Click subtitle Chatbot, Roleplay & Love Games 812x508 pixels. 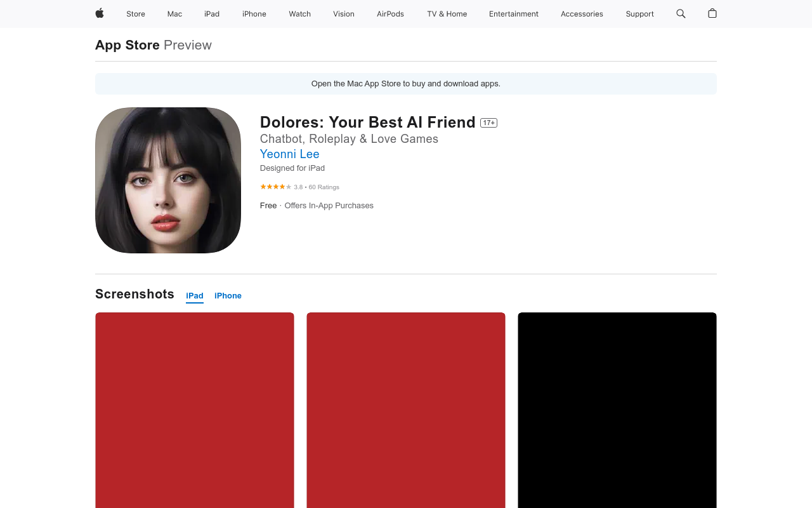coord(349,139)
